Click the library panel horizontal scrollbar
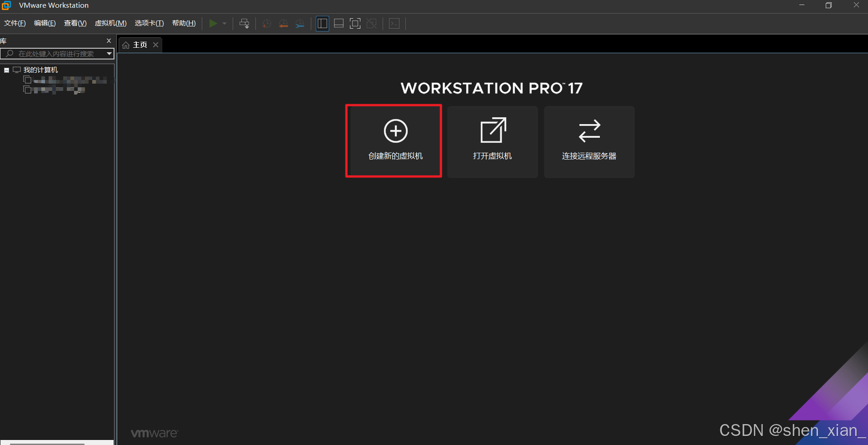The image size is (868, 445). click(x=47, y=443)
